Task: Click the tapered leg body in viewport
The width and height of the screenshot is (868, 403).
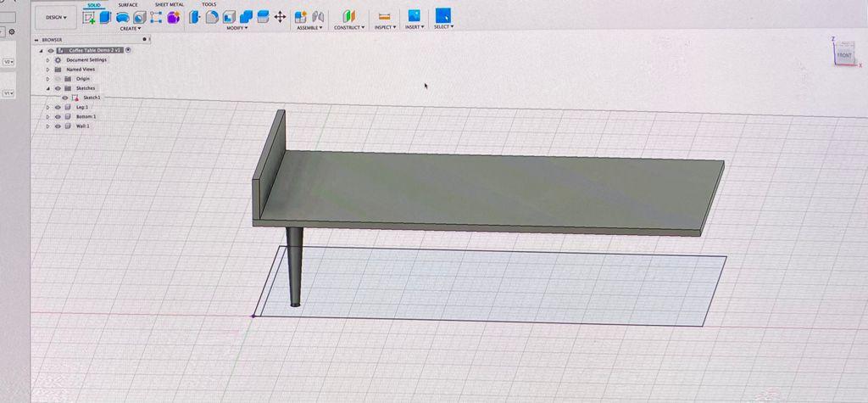Action: [x=294, y=266]
